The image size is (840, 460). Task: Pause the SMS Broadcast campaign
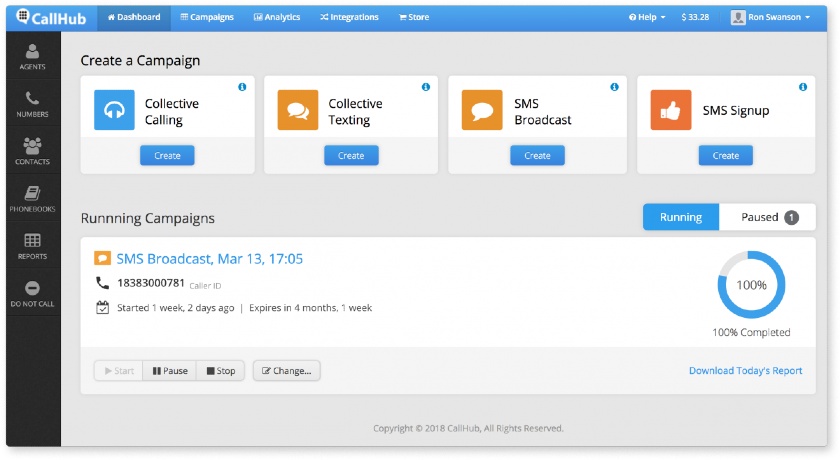click(x=170, y=371)
